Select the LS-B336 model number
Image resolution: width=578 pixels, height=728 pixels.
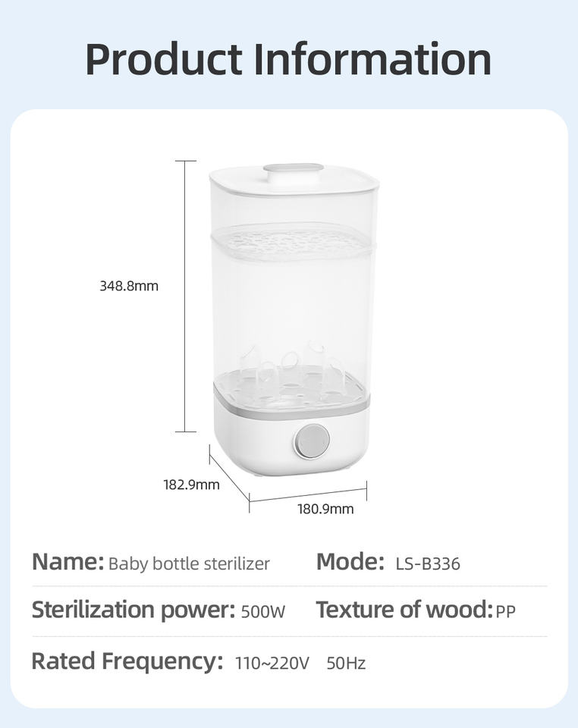[x=428, y=564]
